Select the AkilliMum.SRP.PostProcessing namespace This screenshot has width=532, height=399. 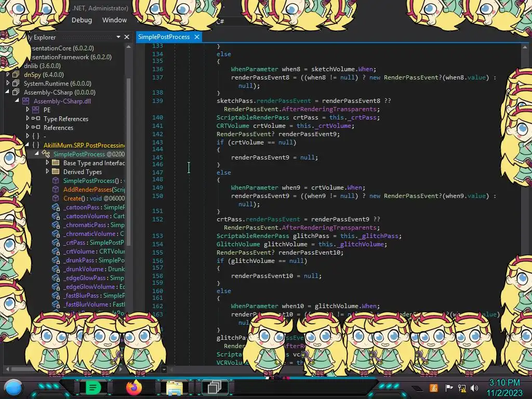tap(84, 145)
